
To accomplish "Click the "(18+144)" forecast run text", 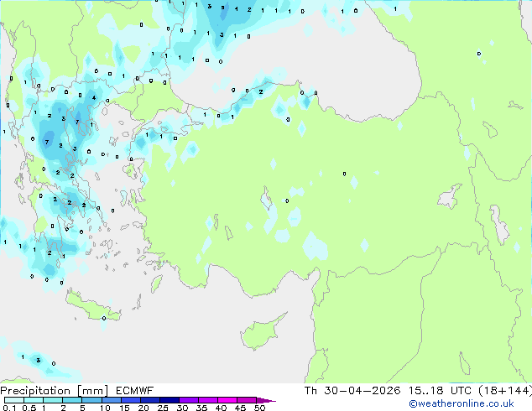I will 505,391.
